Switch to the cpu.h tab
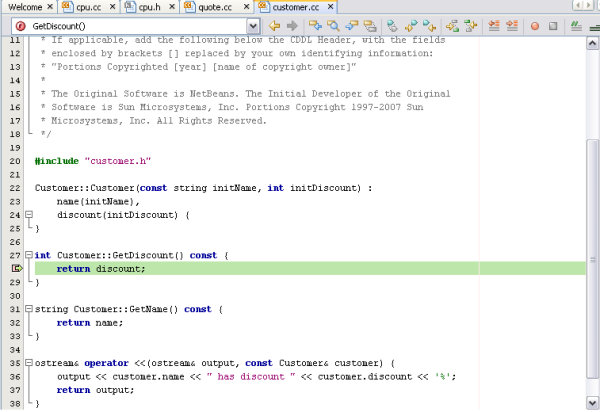This screenshot has width=600, height=412. [x=150, y=7]
